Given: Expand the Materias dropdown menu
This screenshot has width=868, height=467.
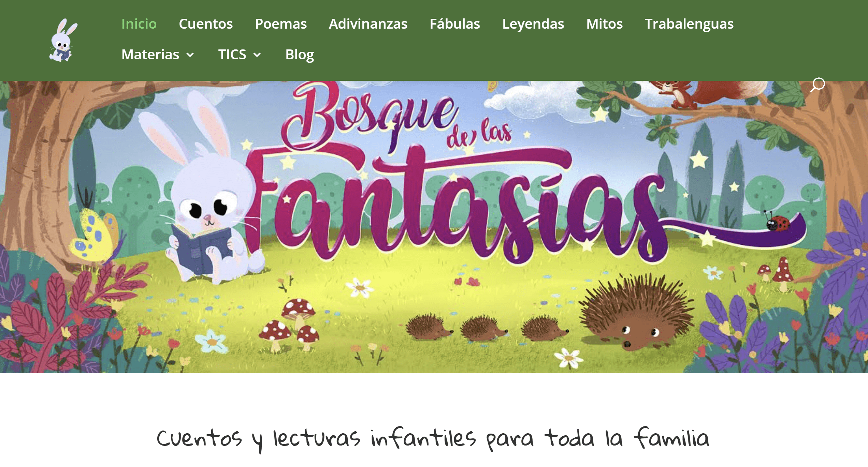Looking at the screenshot, I should 158,55.
